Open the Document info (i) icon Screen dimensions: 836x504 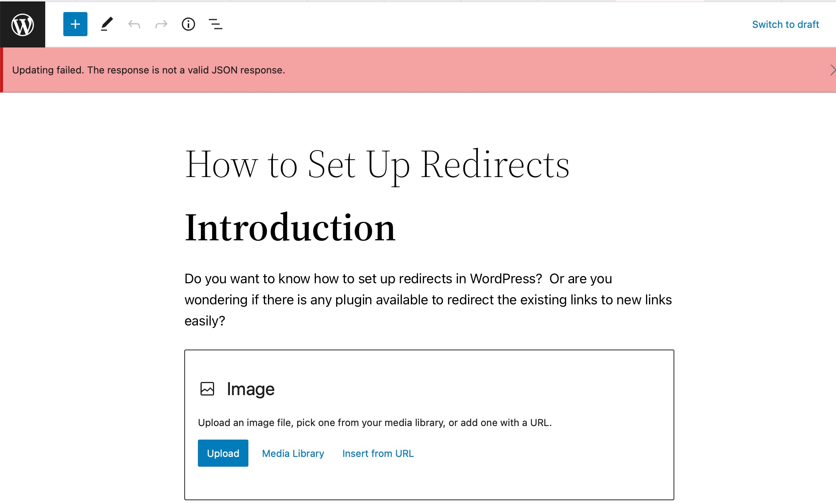pos(189,24)
